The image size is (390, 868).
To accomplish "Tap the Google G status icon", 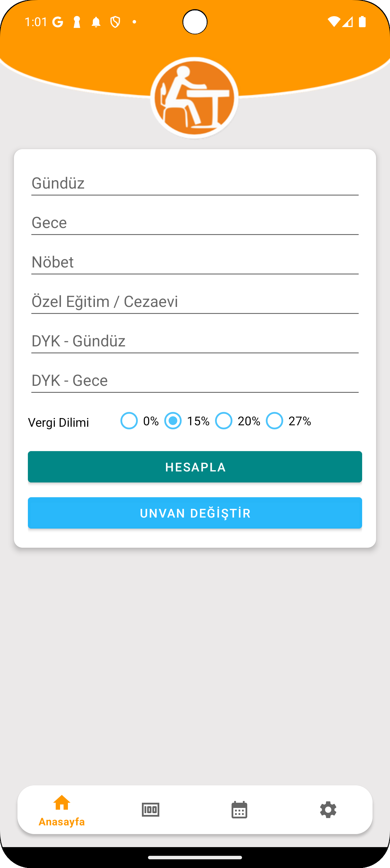I will pyautogui.click(x=58, y=22).
